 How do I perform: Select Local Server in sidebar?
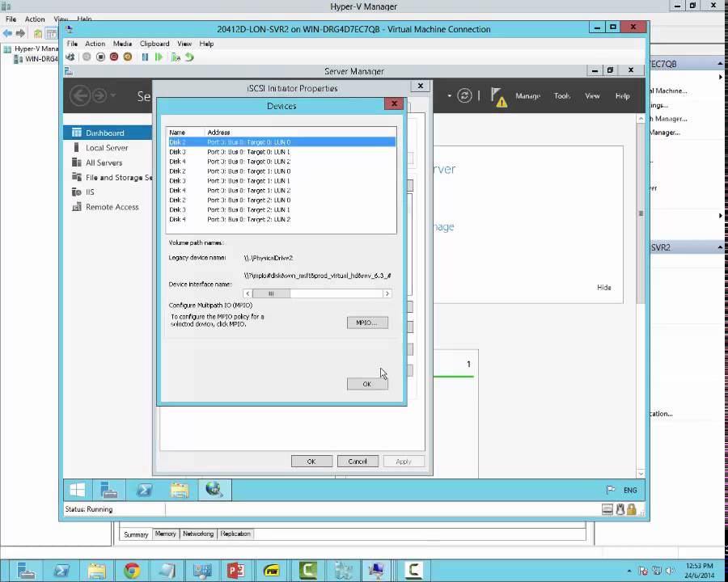(x=108, y=148)
